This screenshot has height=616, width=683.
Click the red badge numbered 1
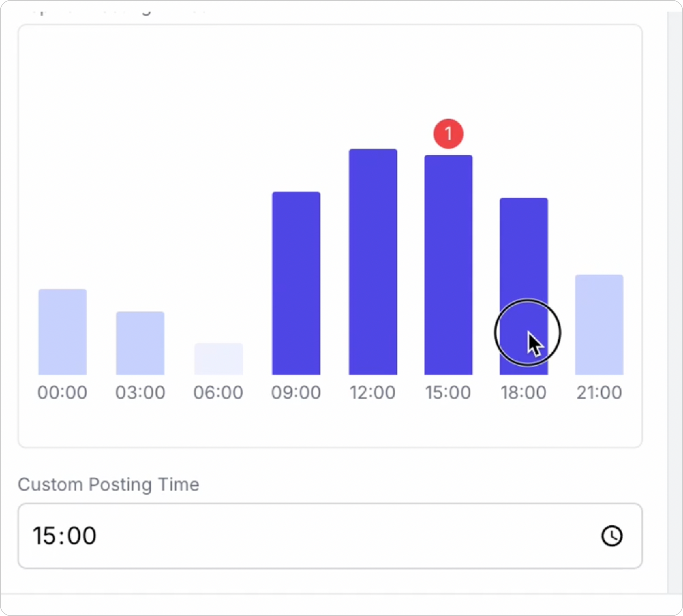tap(448, 134)
